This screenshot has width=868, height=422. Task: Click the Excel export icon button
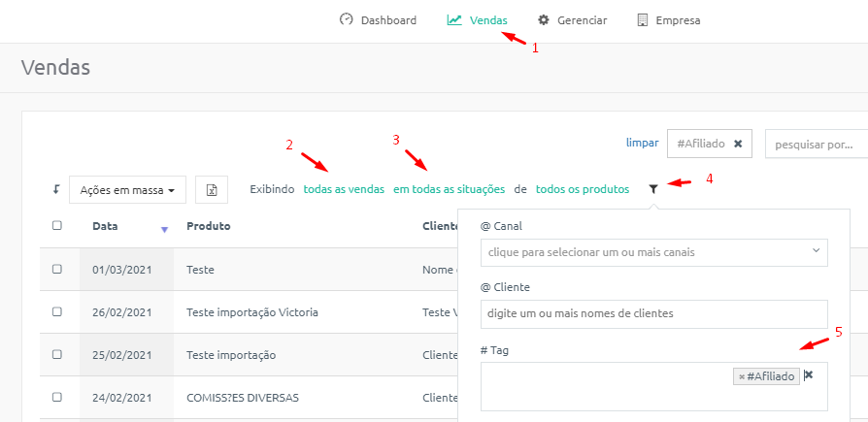(212, 190)
